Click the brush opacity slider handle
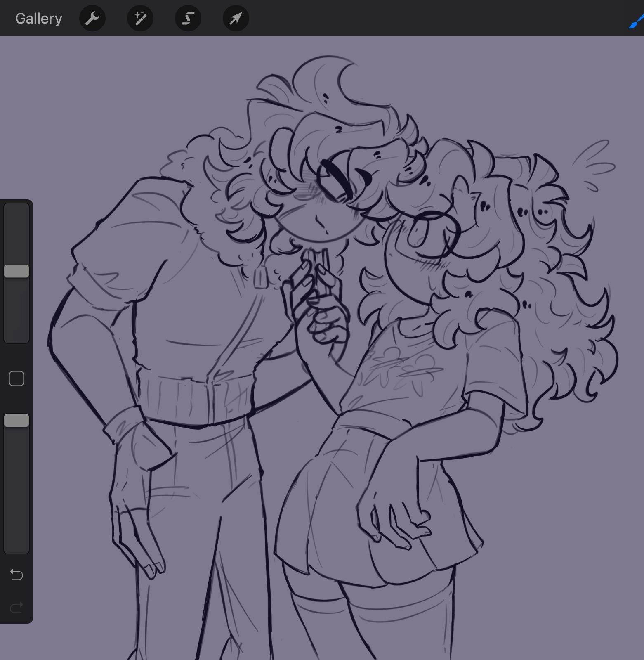Viewport: 644px width, 660px height. click(17, 421)
